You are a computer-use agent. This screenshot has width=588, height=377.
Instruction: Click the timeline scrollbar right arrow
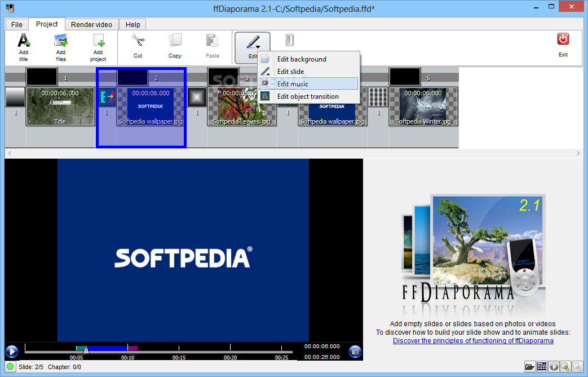pos(578,153)
